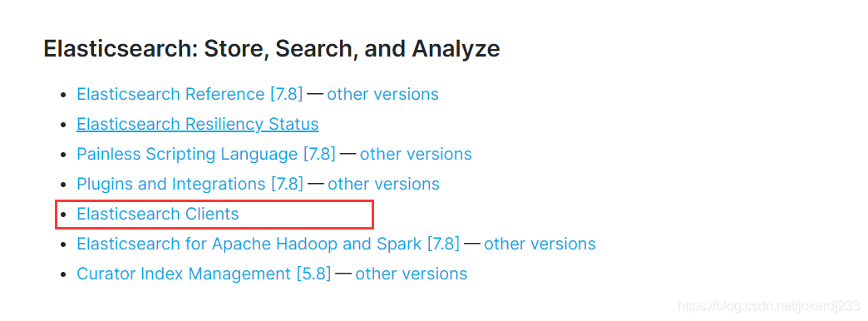868x321 pixels.
Task: Click the Elasticsearch: Store, Search, and Analyze heading
Action: [x=272, y=49]
